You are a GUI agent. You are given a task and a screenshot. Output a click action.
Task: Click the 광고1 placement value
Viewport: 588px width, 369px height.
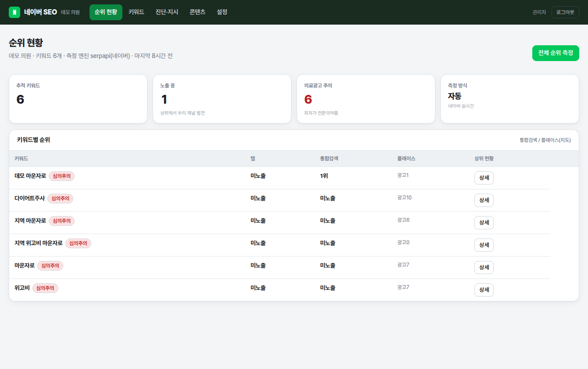[403, 175]
